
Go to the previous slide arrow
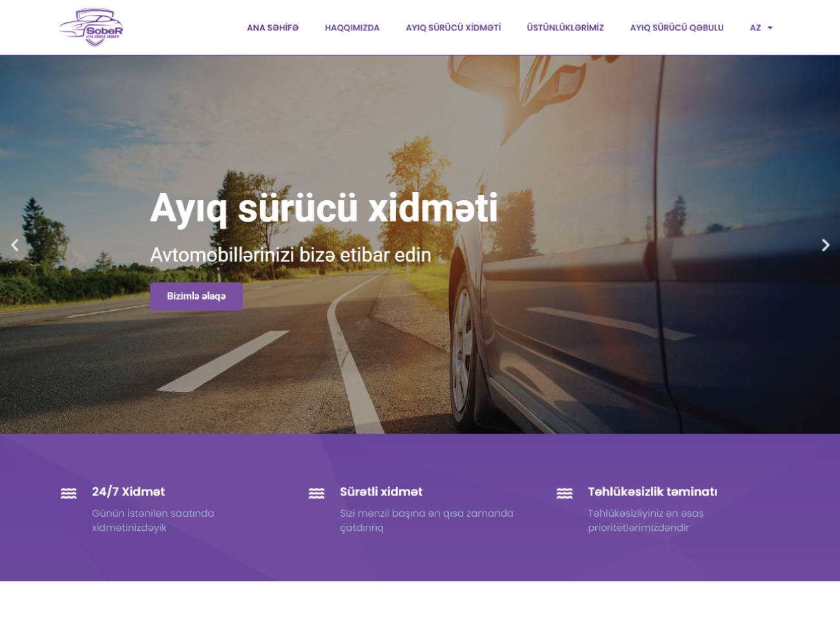15,245
